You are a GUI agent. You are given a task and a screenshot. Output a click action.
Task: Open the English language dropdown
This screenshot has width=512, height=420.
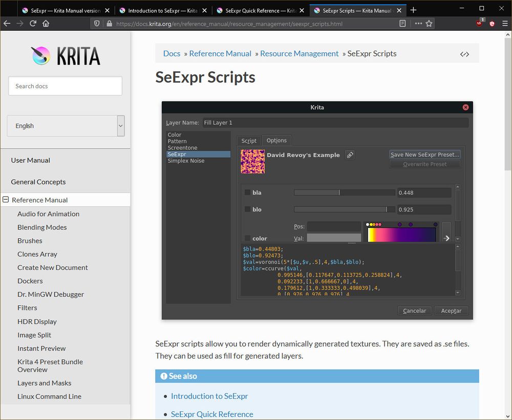66,126
